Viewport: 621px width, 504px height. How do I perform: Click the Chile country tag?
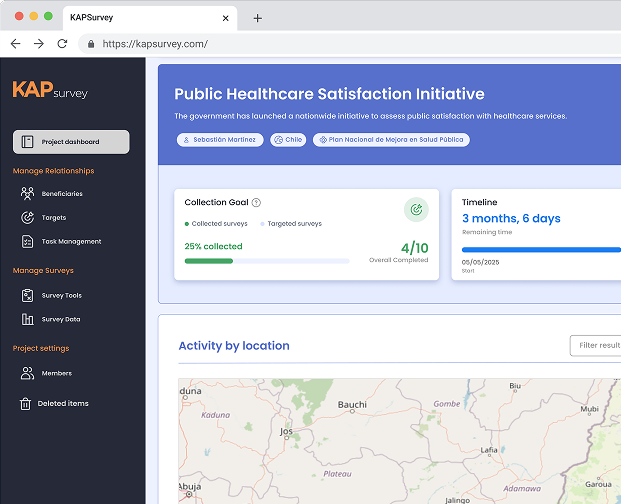[288, 140]
